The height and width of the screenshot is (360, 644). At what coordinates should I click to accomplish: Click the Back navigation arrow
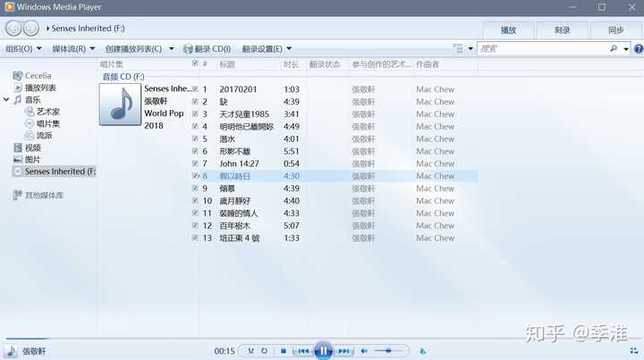pyautogui.click(x=13, y=29)
